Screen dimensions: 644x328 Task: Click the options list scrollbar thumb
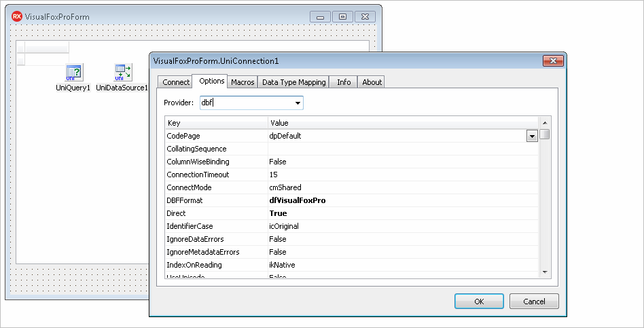tap(545, 134)
